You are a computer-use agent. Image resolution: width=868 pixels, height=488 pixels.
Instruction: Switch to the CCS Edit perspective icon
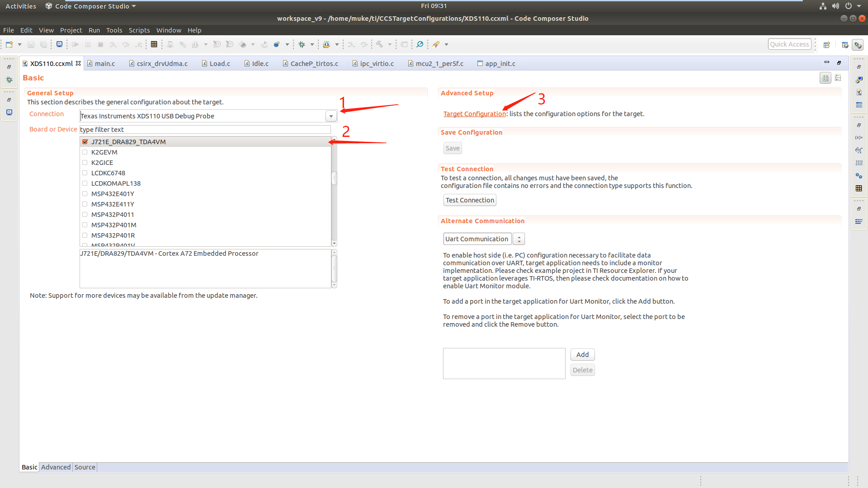point(845,45)
